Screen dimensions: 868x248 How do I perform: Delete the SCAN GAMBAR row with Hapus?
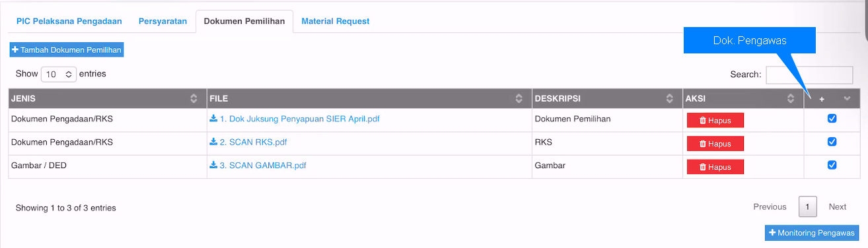pyautogui.click(x=715, y=167)
